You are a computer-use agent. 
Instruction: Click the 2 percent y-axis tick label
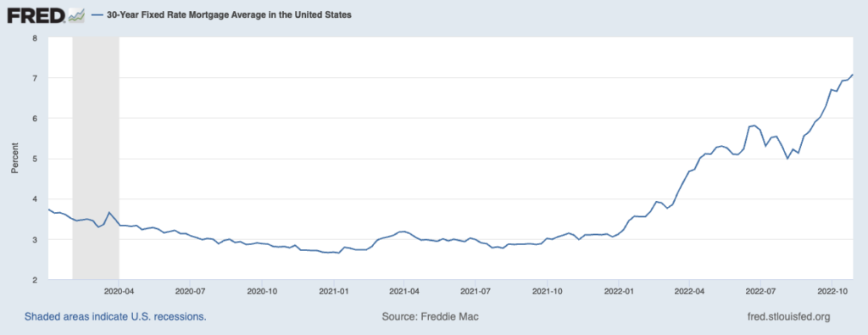pos(34,280)
